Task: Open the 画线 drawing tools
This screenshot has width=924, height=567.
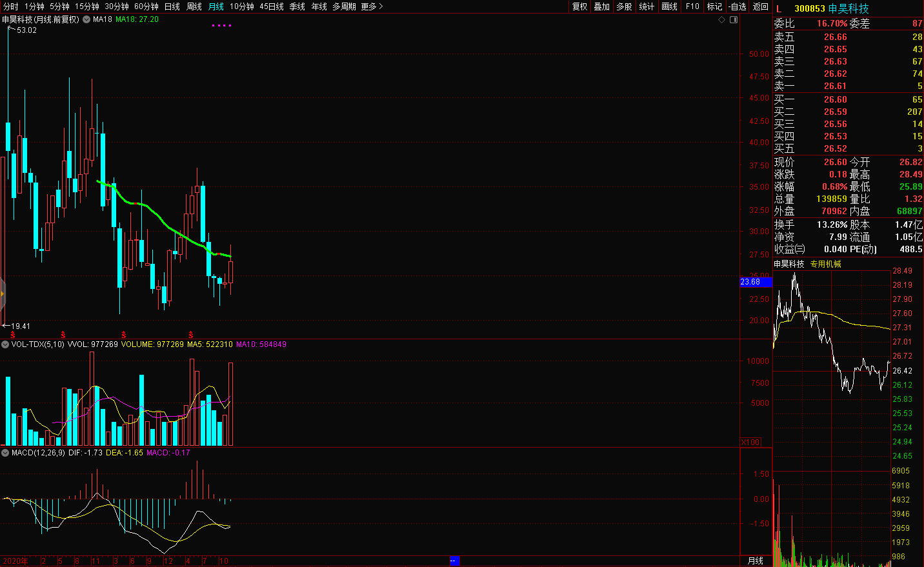Action: pos(670,6)
